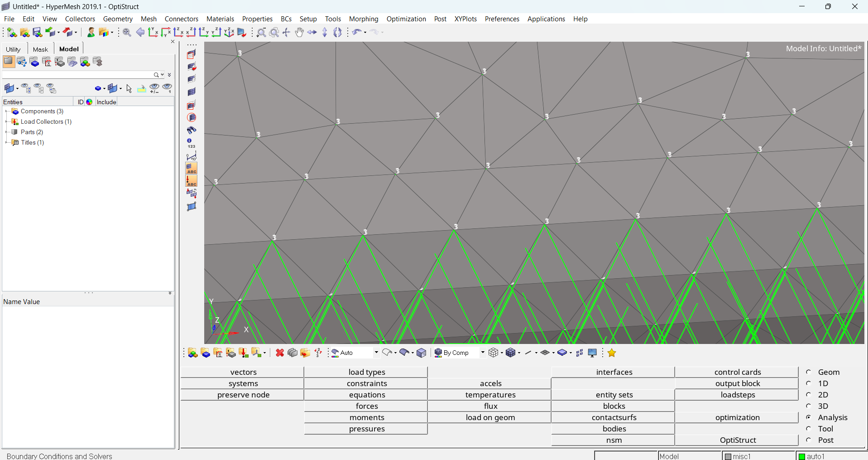
Task: Select the Geom page radio button
Action: click(809, 372)
